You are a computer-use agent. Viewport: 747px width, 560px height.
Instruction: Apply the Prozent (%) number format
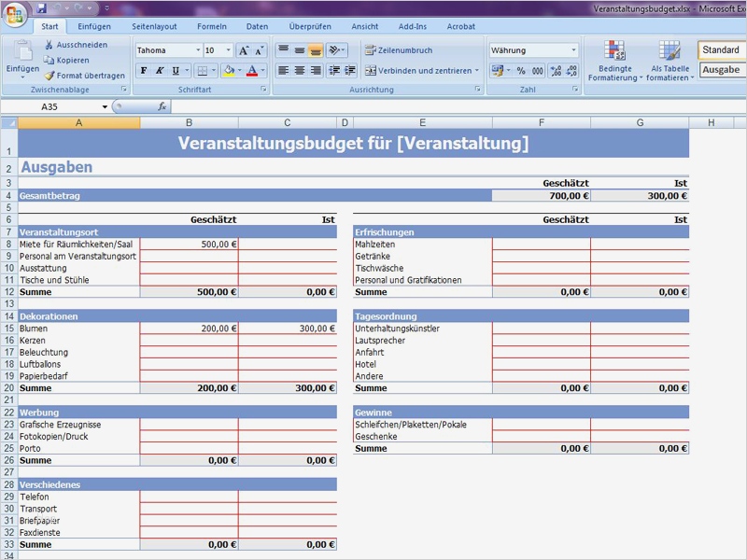520,69
